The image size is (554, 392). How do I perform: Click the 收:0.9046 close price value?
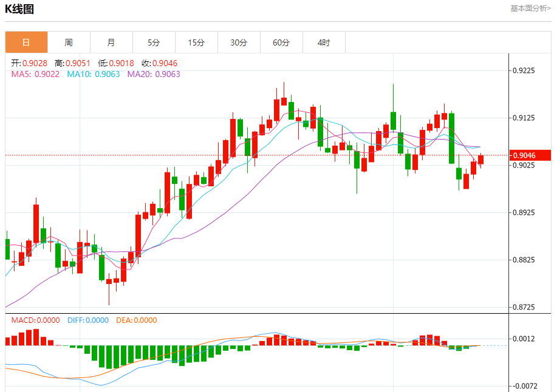(x=159, y=63)
